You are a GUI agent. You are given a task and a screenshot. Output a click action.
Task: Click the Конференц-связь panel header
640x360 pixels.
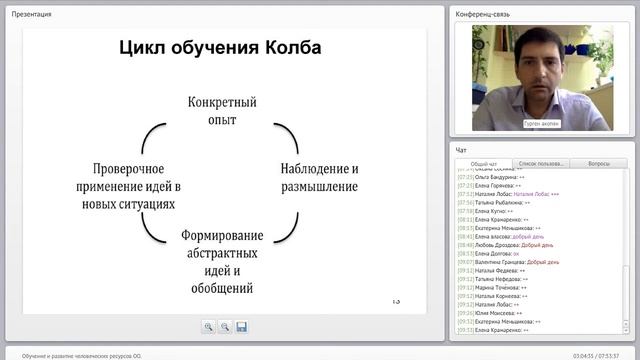pyautogui.click(x=482, y=14)
